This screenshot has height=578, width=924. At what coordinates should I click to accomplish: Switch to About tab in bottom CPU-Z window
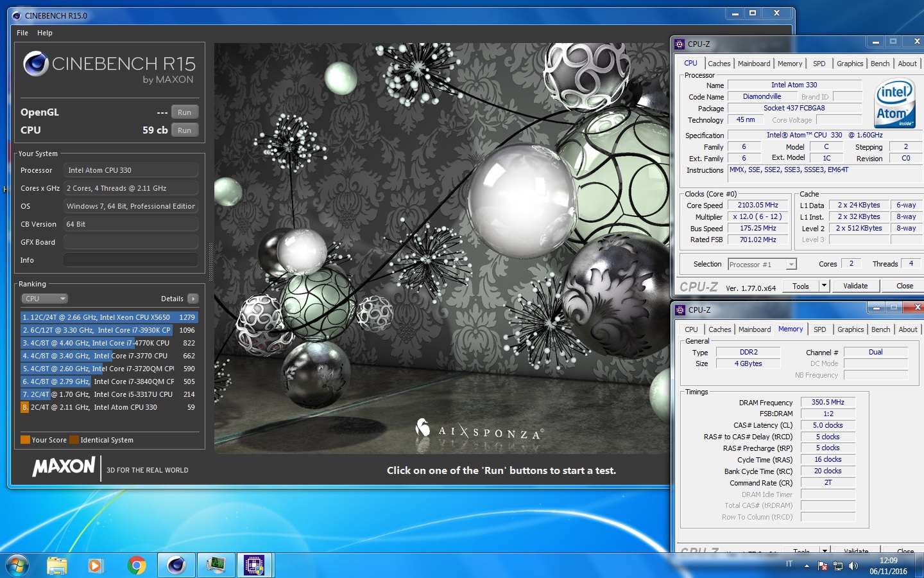tap(908, 329)
